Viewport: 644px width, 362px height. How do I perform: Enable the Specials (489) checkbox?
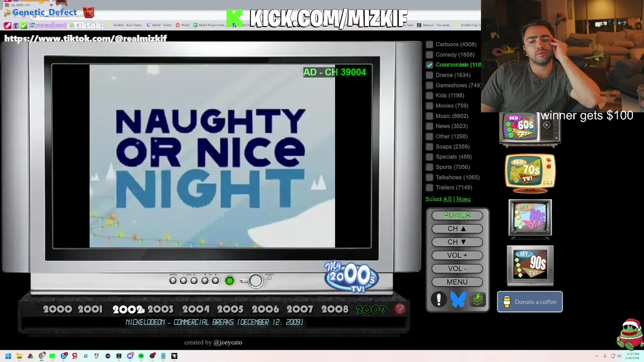coord(429,157)
